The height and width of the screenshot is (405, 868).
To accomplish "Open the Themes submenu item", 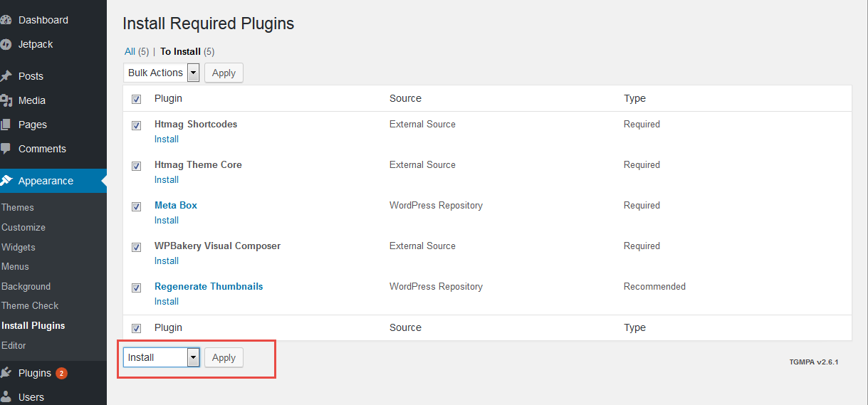I will [18, 208].
